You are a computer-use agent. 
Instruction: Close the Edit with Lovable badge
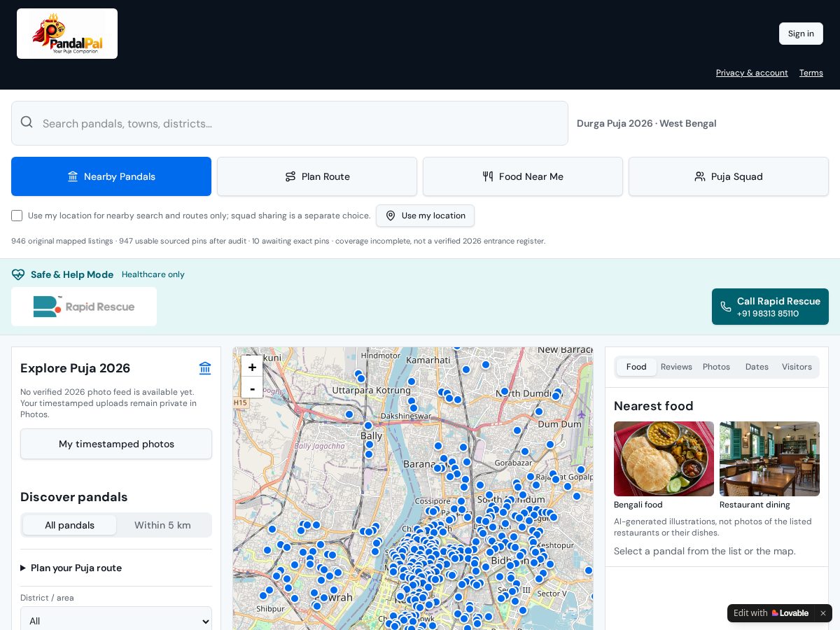[823, 613]
